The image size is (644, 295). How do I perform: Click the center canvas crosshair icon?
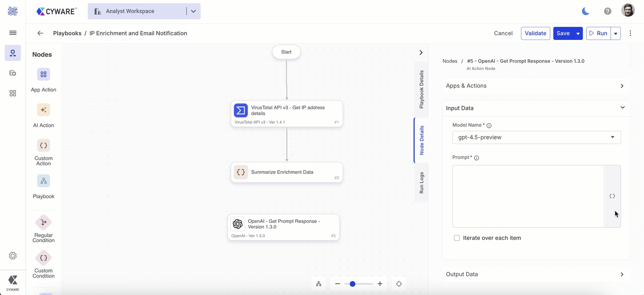coord(399,284)
